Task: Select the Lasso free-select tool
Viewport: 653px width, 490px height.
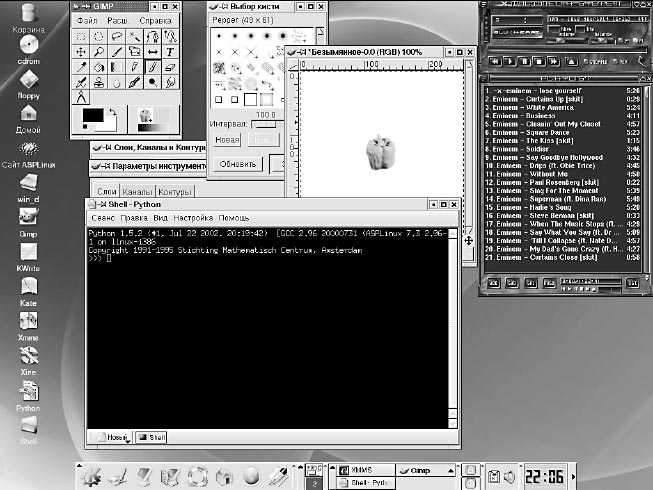Action: pyautogui.click(x=117, y=37)
